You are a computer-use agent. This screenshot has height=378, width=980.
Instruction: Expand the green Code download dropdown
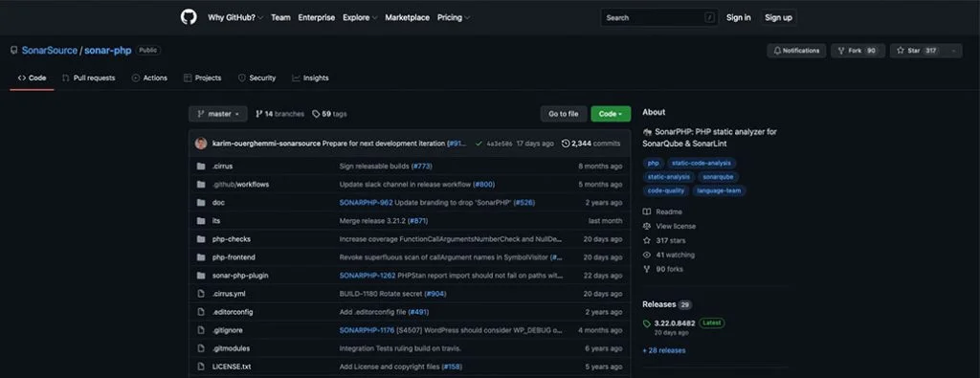611,114
